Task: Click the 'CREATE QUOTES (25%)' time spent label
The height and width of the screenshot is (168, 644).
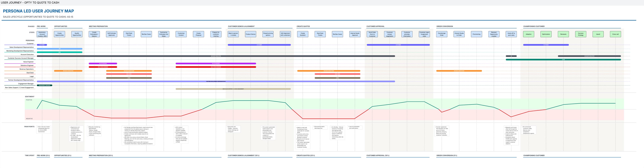Action: click(x=306, y=156)
